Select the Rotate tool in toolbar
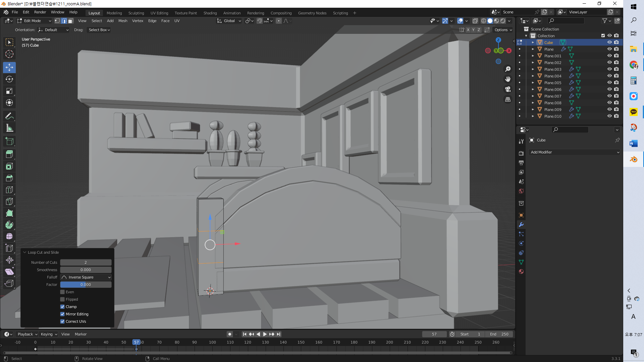 pyautogui.click(x=9, y=79)
